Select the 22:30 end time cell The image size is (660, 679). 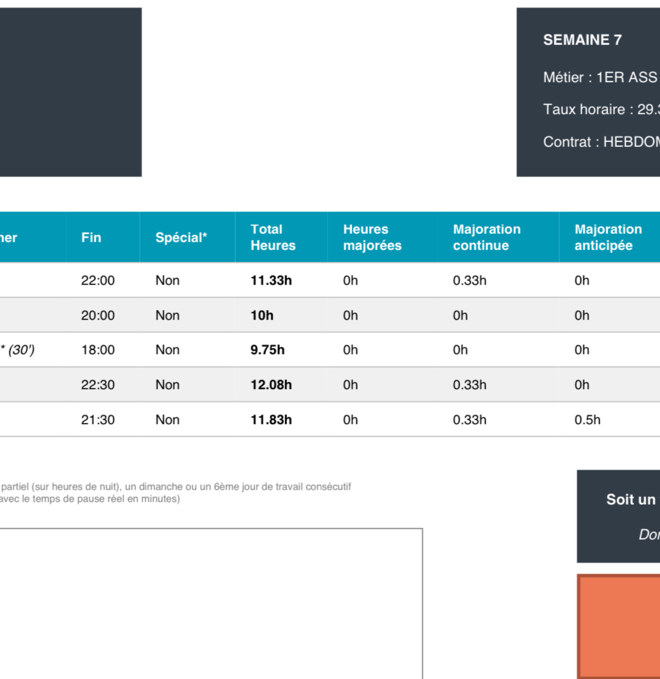98,385
